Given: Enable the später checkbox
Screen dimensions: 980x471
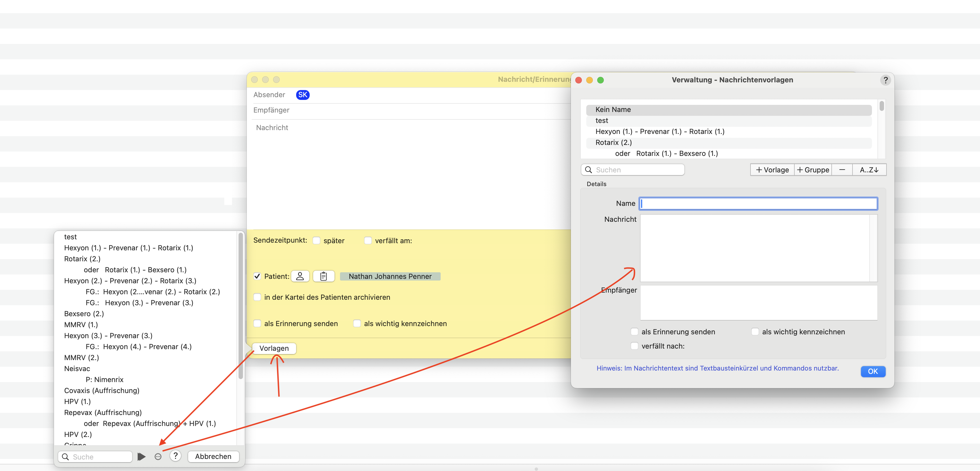Looking at the screenshot, I should pos(316,241).
